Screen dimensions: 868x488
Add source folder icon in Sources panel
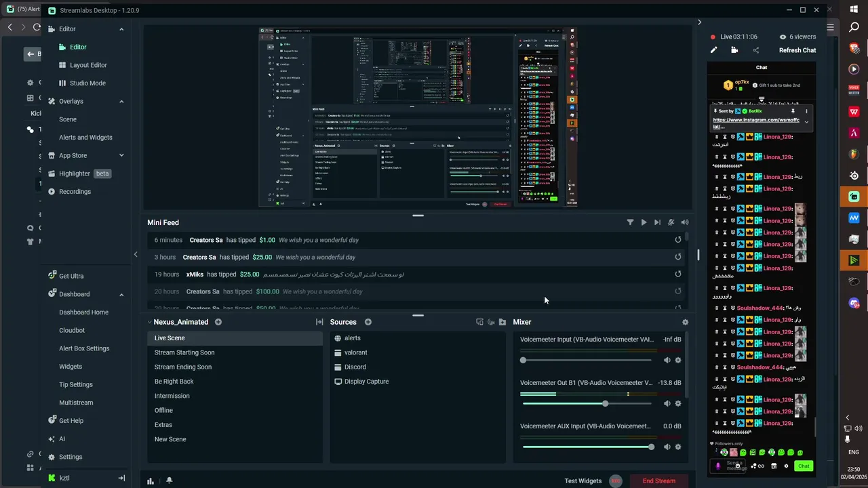click(x=502, y=322)
